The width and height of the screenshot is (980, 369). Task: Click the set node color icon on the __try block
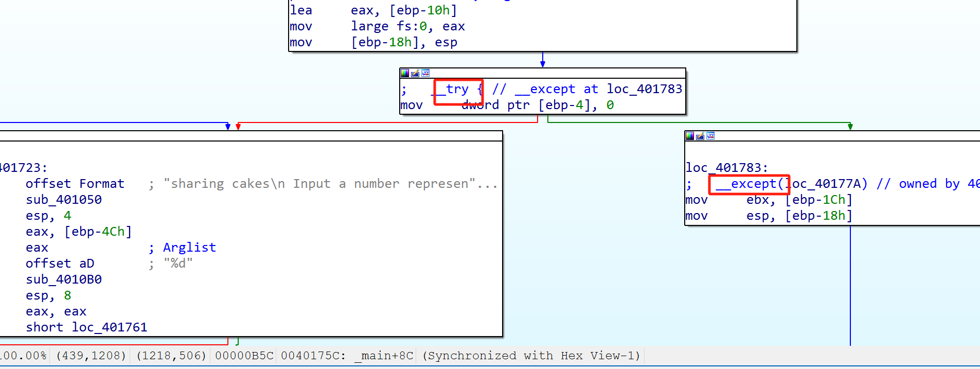(x=405, y=73)
